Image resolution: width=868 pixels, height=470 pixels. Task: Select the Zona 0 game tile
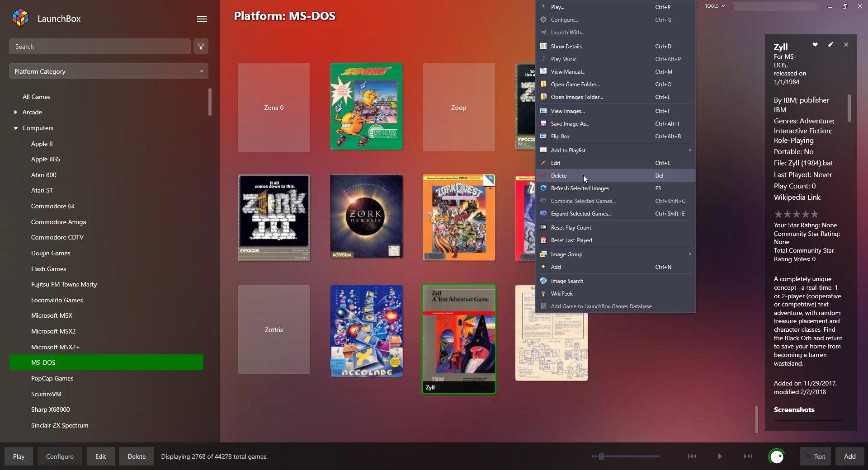point(274,107)
